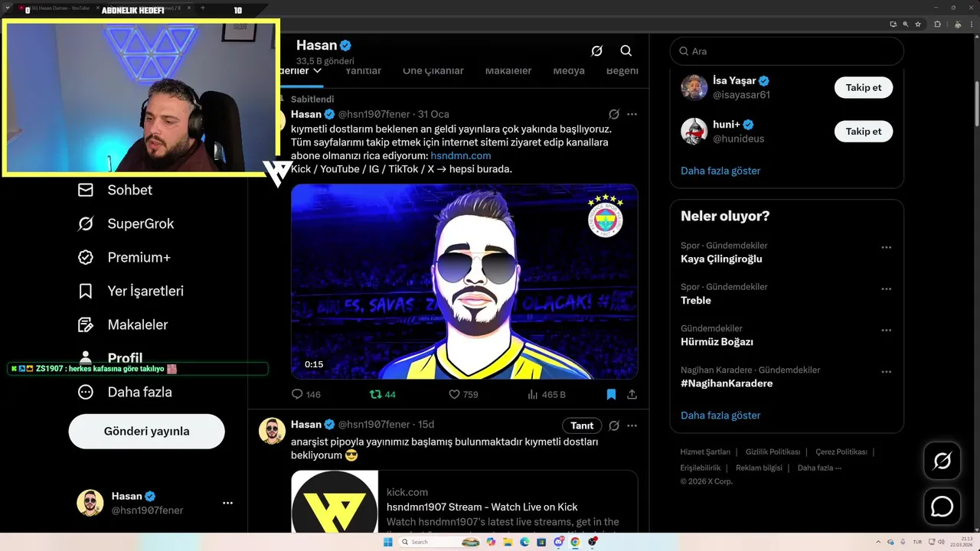Open options for Kaya Çilingiroğlu trend

coord(886,247)
